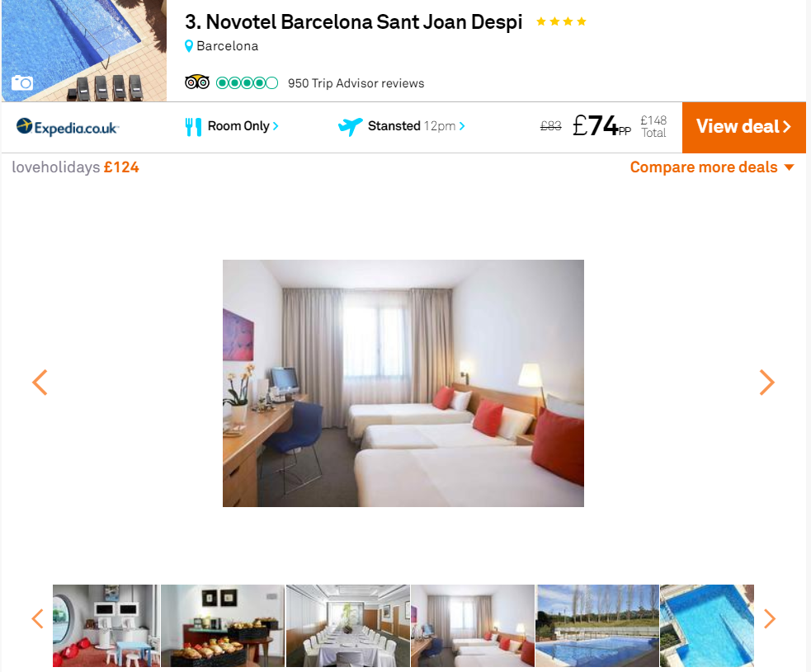Image resolution: width=811 pixels, height=672 pixels.
Task: Advance thumbnail strip to next images
Action: (x=770, y=618)
